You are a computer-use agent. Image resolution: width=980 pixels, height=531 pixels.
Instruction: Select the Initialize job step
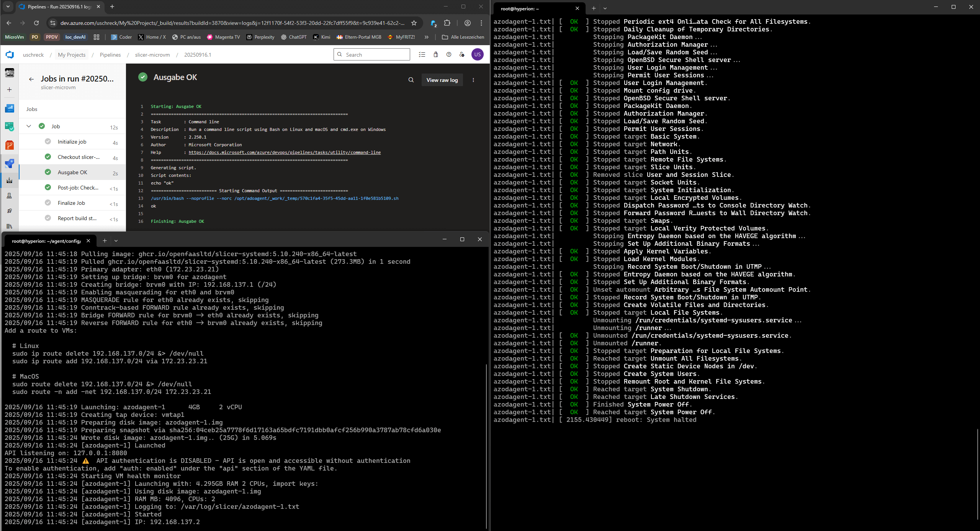click(72, 142)
